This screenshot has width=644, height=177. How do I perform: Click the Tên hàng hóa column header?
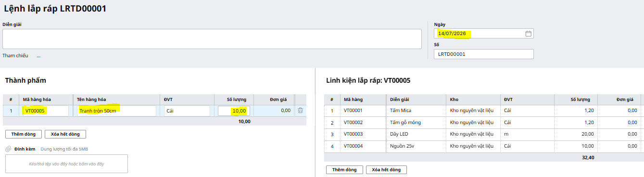click(x=117, y=100)
